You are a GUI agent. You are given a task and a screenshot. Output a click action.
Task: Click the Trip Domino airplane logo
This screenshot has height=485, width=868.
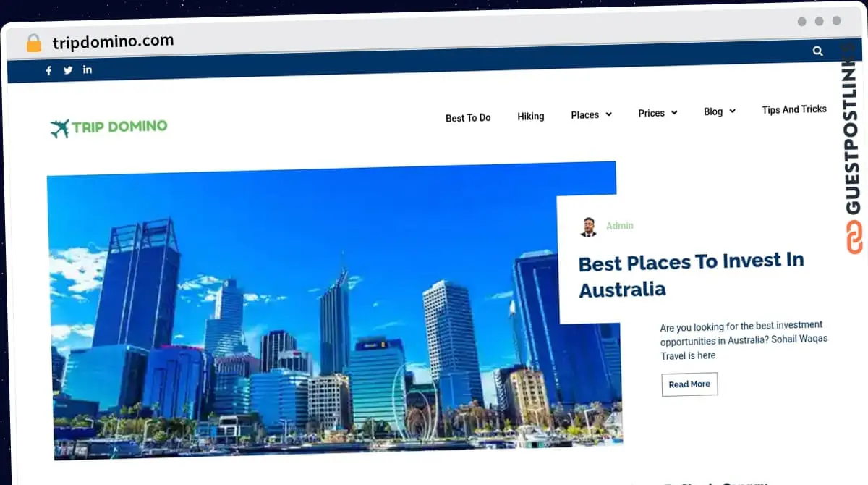59,129
